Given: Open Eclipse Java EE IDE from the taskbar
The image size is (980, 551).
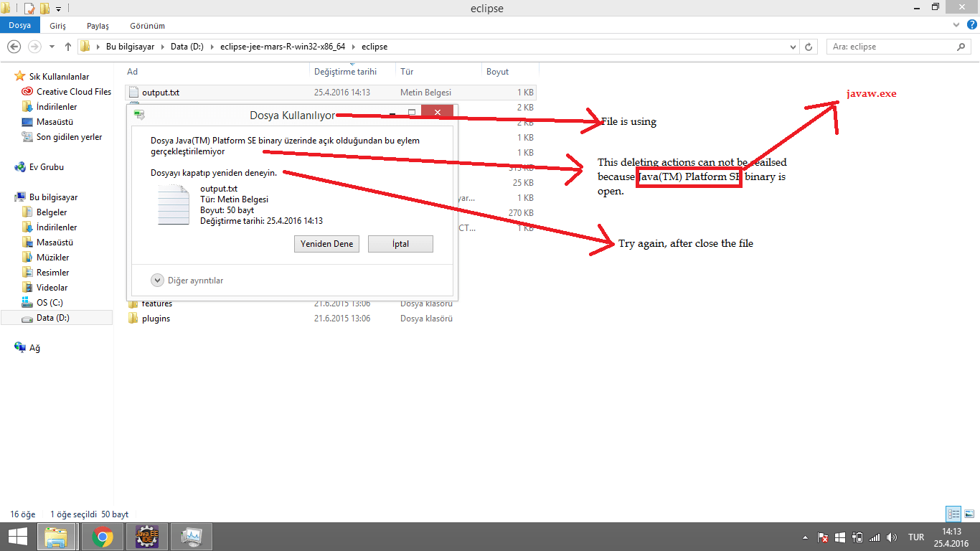Looking at the screenshot, I should pyautogui.click(x=147, y=537).
